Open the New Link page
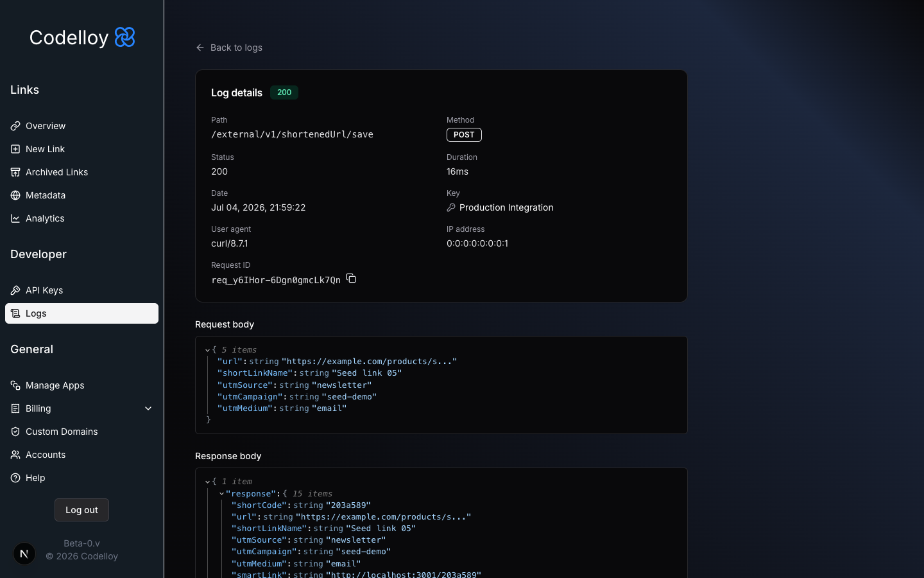The height and width of the screenshot is (578, 924). point(81,149)
